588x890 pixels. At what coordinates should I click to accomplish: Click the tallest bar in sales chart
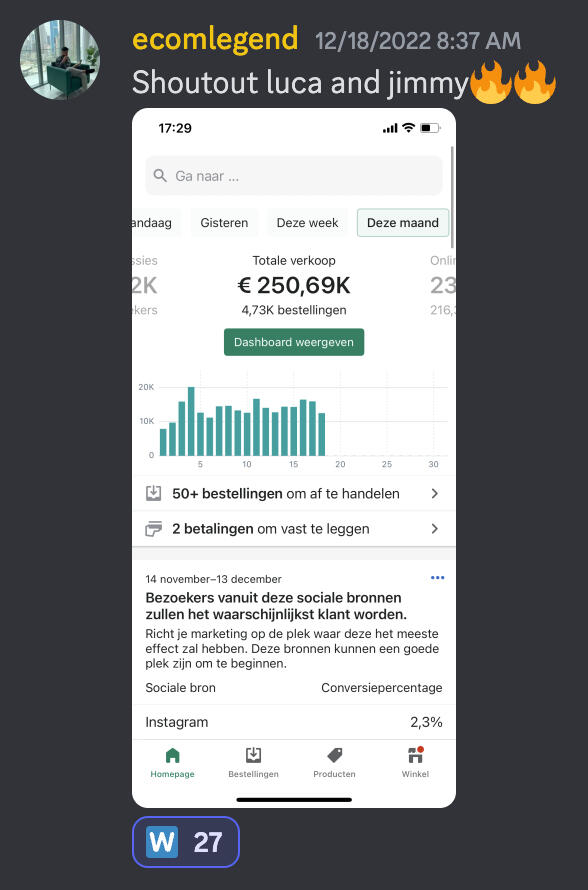point(191,421)
